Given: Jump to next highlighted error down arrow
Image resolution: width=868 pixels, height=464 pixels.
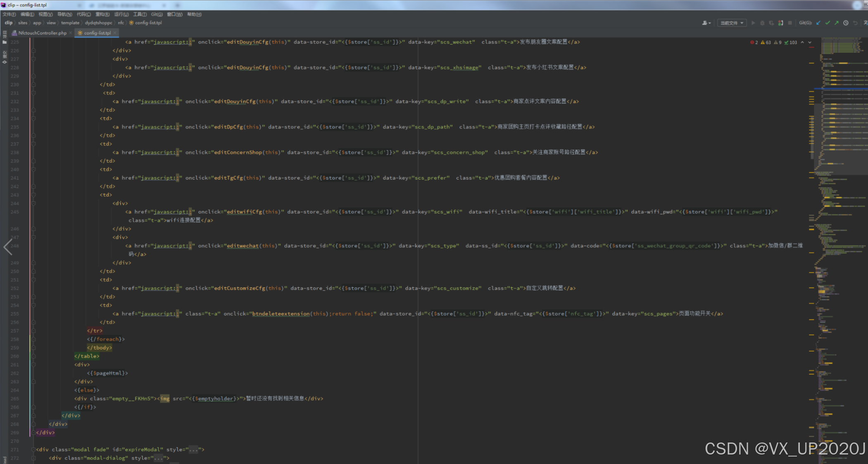Looking at the screenshot, I should tap(810, 43).
